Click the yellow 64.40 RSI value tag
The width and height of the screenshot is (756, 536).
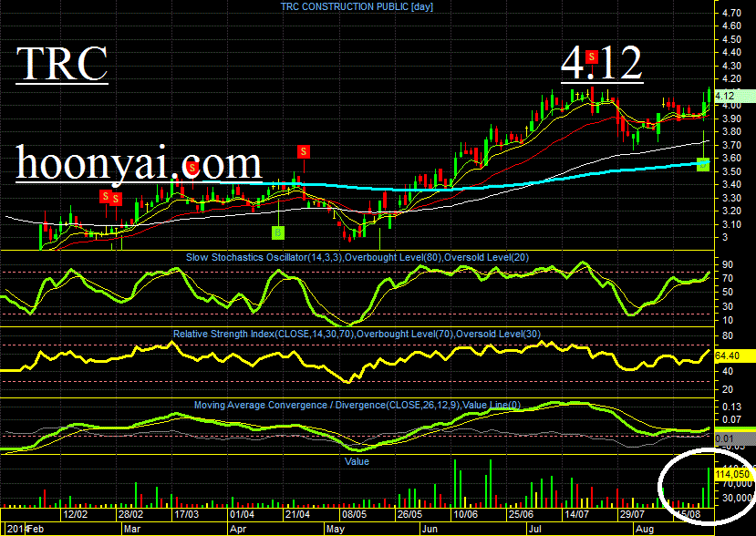pyautogui.click(x=734, y=356)
